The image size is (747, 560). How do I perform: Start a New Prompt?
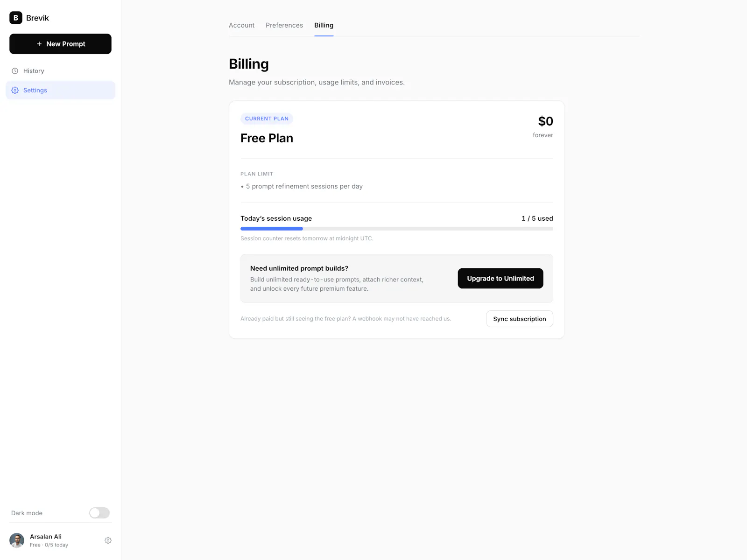coord(60,44)
